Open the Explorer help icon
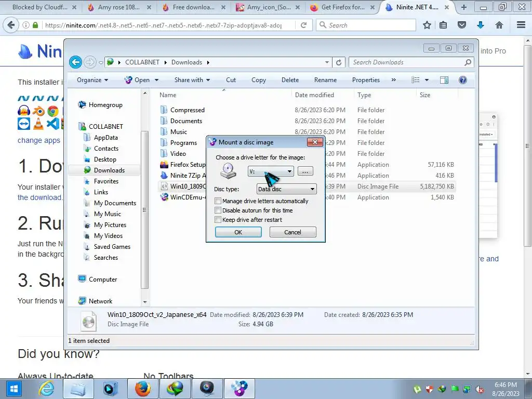The width and height of the screenshot is (532, 399). [463, 80]
